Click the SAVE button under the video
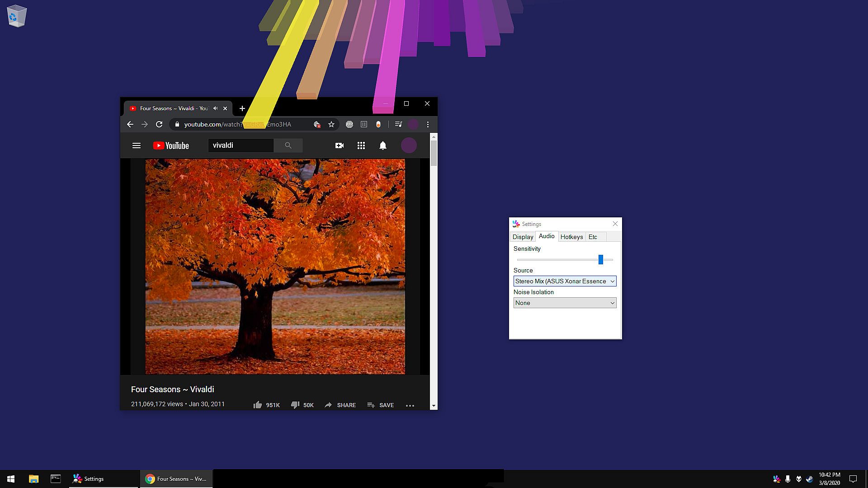Viewport: 868px width, 488px height. pyautogui.click(x=381, y=405)
